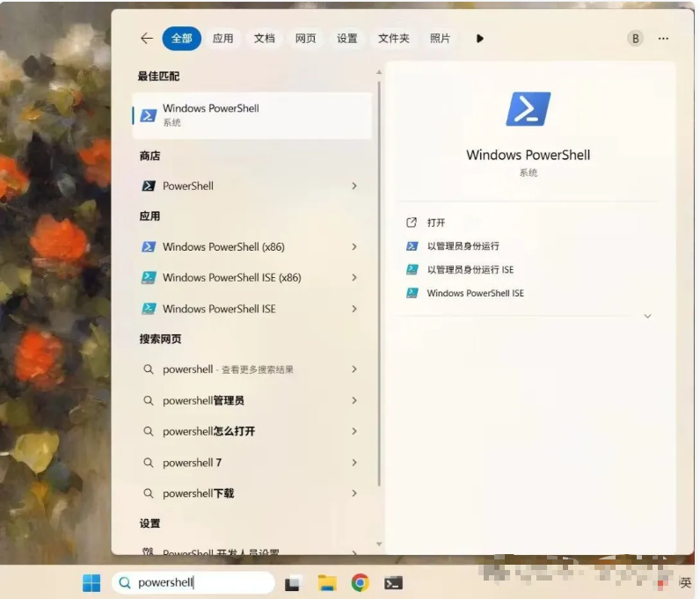Select the powershell管理员 web suggestion

point(252,401)
